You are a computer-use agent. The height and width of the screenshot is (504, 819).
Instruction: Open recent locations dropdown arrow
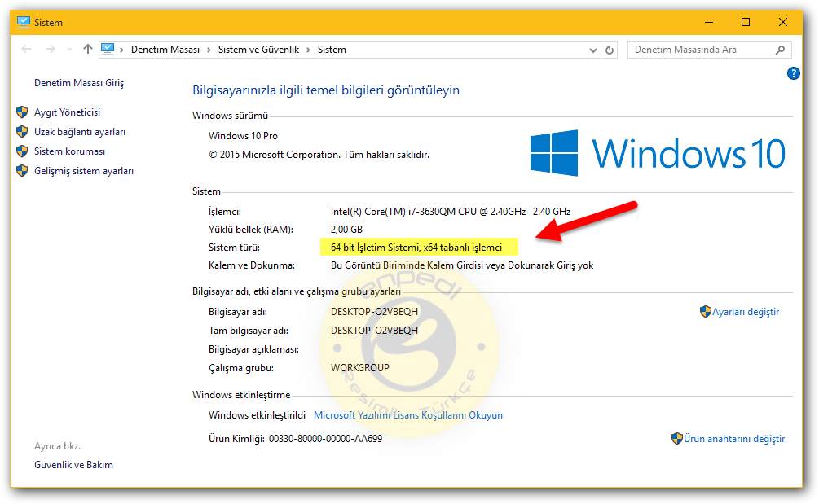pyautogui.click(x=69, y=50)
